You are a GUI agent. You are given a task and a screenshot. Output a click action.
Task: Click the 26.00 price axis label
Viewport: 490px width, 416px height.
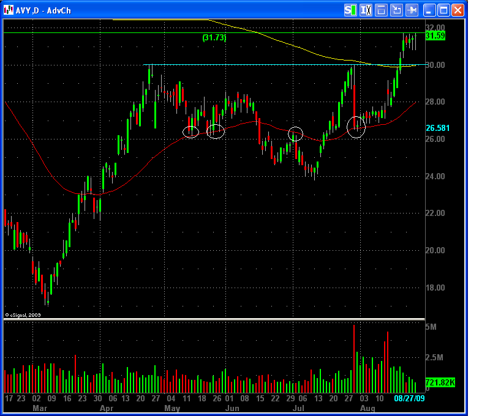(435, 139)
